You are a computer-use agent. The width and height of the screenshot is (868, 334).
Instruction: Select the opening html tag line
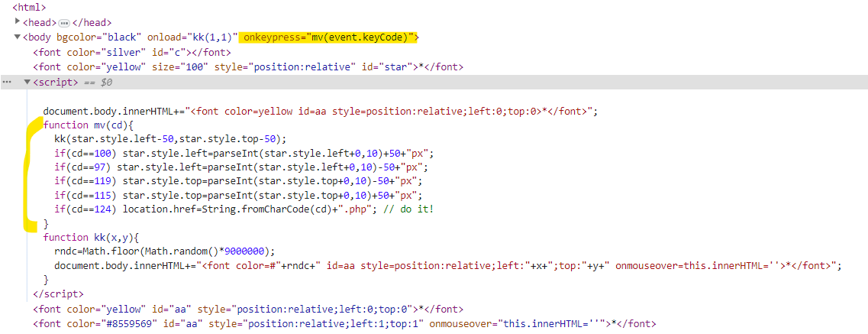(x=29, y=8)
